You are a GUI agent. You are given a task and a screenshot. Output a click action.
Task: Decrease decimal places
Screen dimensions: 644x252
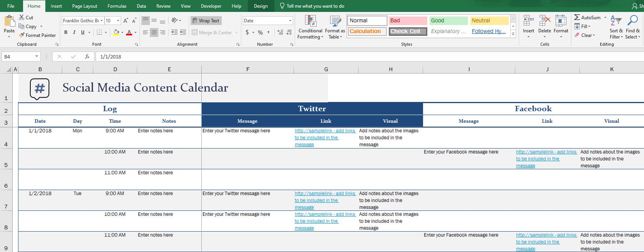pyautogui.click(x=289, y=32)
